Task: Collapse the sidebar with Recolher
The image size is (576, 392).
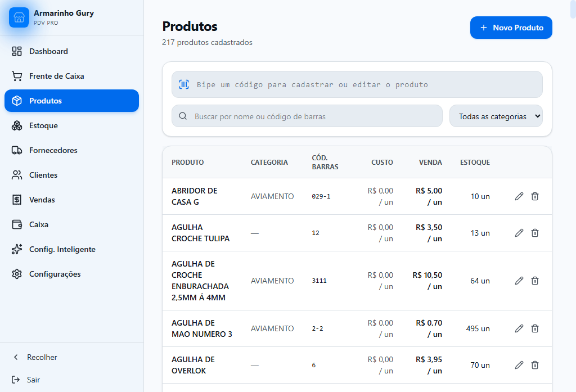Action: tap(71, 357)
